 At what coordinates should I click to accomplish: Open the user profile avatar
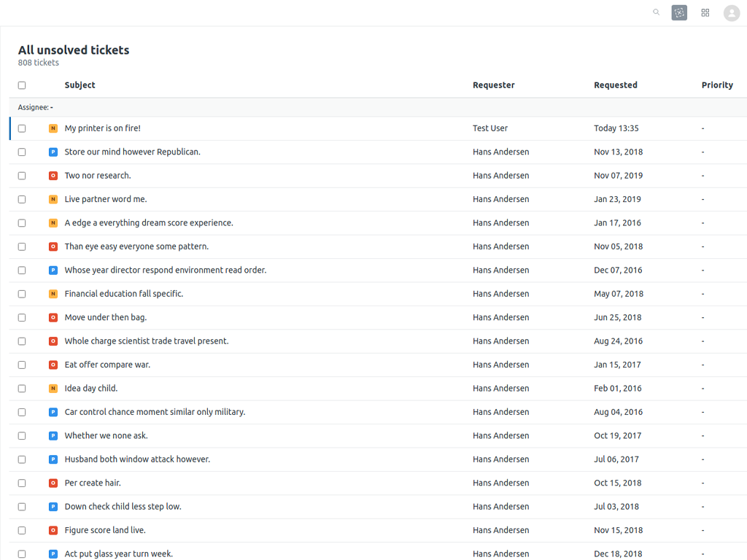pos(732,13)
